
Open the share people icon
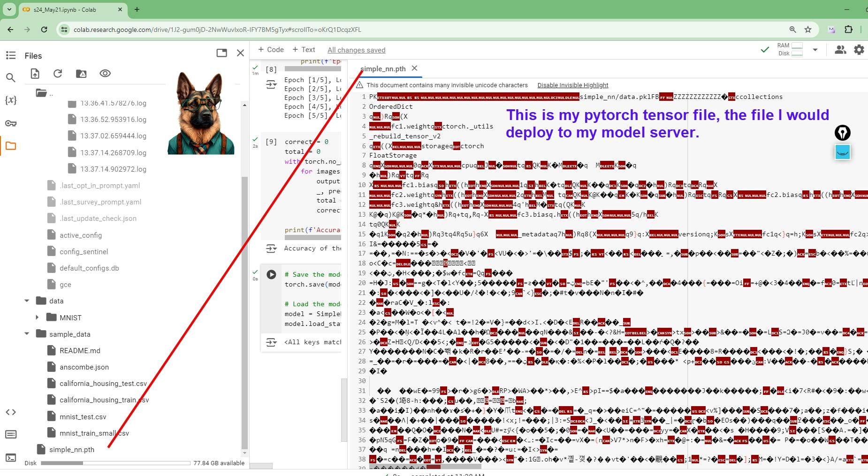(840, 50)
